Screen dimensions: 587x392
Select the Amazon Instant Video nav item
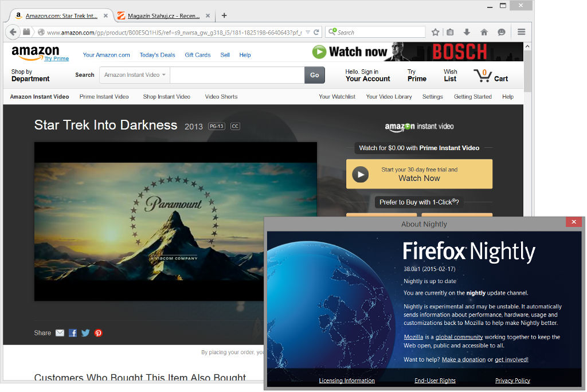(x=40, y=97)
